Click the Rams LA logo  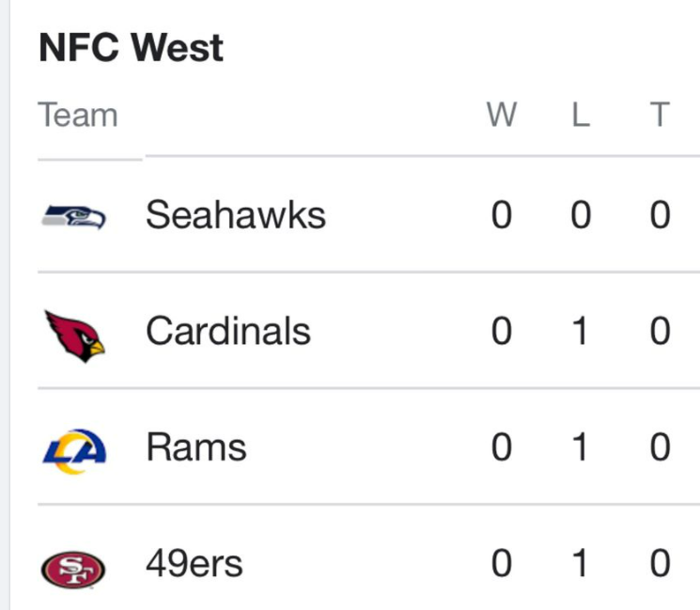(75, 449)
